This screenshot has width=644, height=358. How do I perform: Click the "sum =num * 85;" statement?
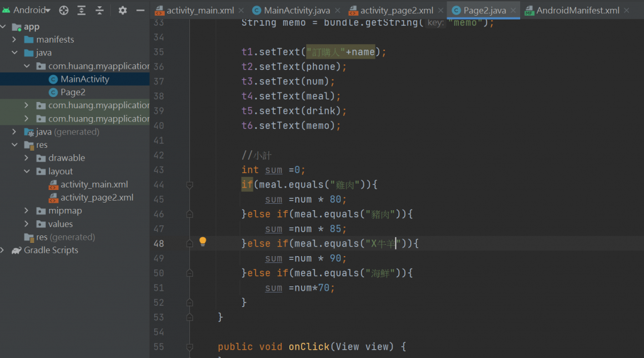pos(306,229)
